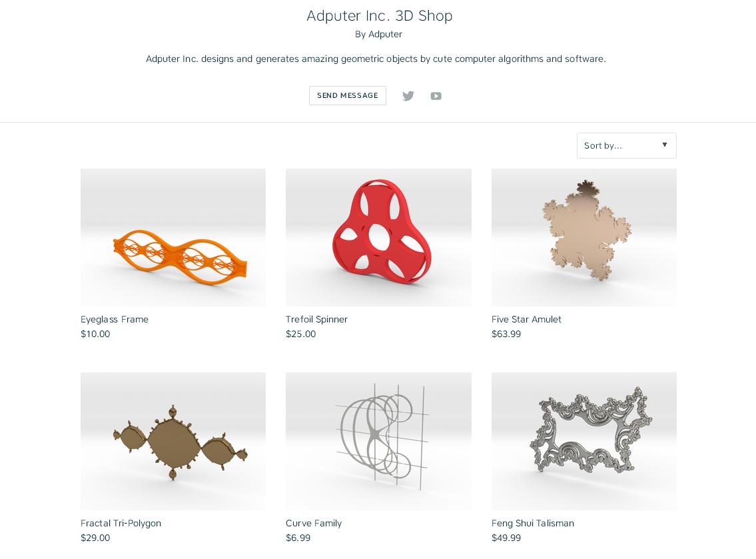Click the By Adputer author link

pyautogui.click(x=378, y=34)
